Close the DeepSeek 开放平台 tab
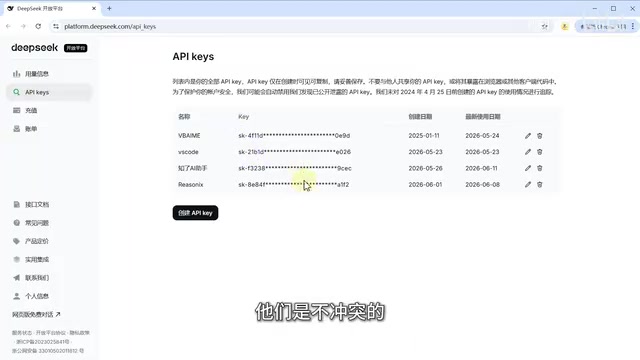 click(x=94, y=8)
